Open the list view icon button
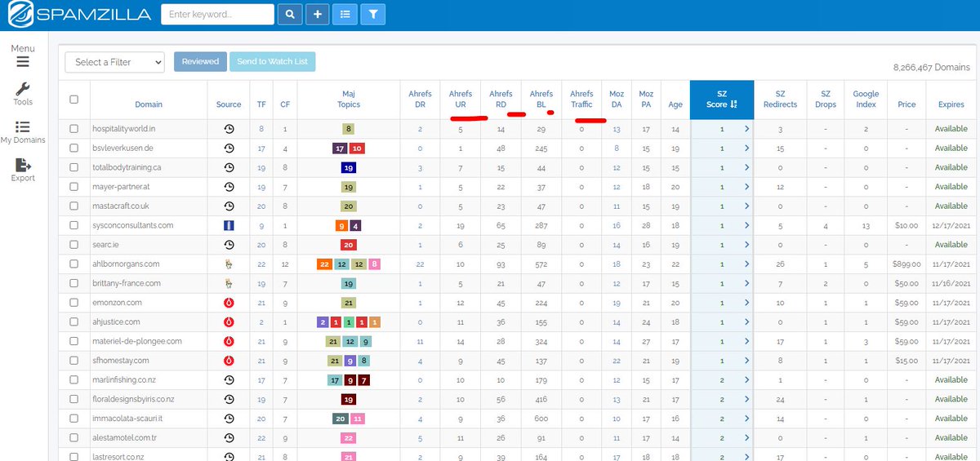 click(345, 14)
